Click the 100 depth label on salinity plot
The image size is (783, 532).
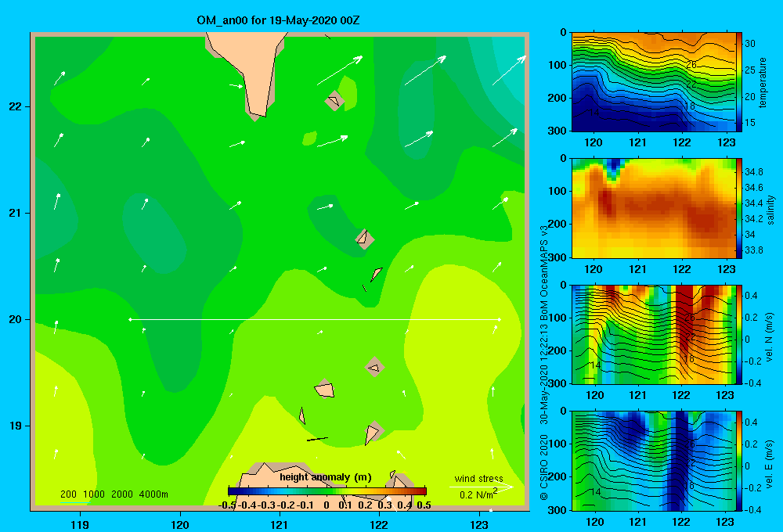[557, 191]
